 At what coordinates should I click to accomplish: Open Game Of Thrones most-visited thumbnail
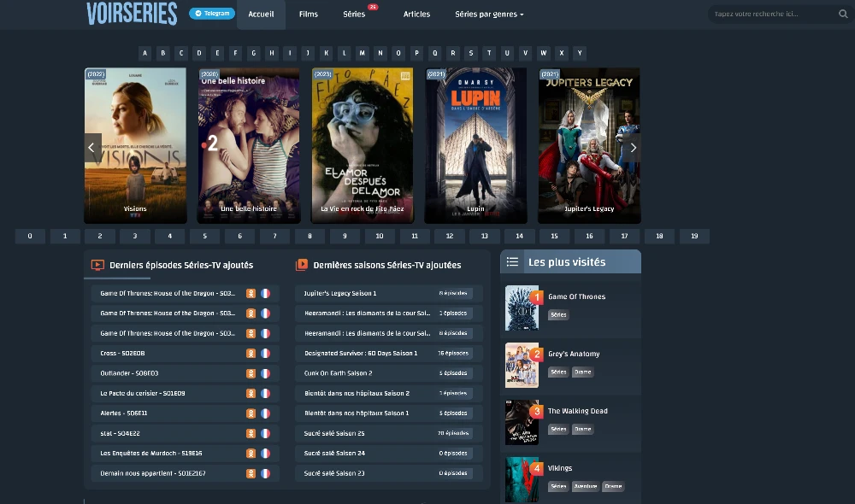(522, 308)
